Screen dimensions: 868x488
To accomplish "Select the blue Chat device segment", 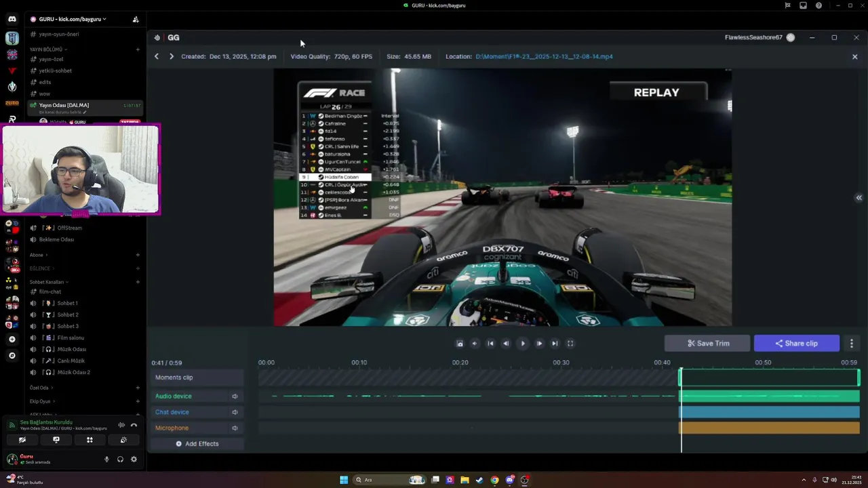I will point(770,412).
